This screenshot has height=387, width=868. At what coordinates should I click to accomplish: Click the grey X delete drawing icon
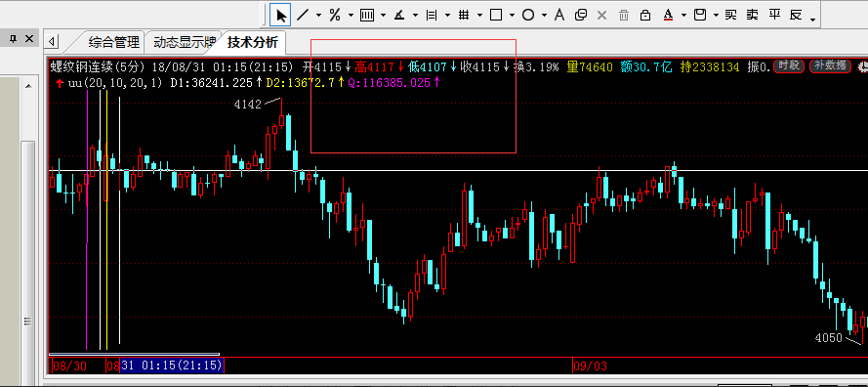(x=602, y=15)
